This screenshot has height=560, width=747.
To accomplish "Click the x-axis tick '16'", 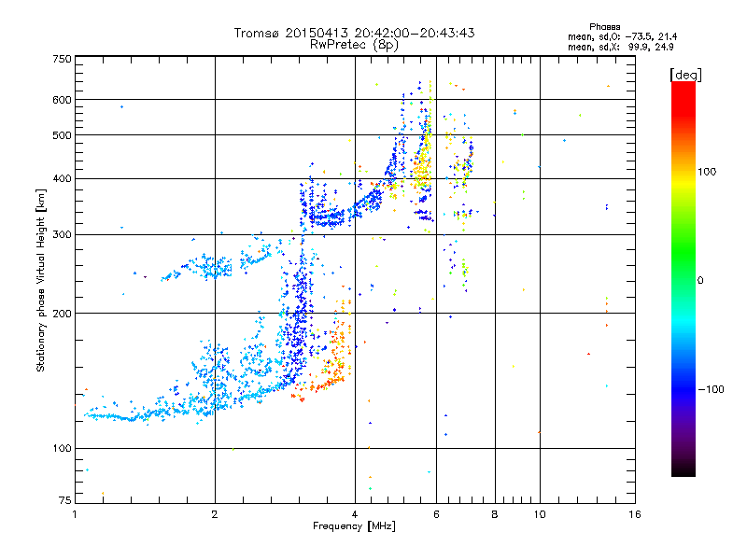I will pos(635,514).
